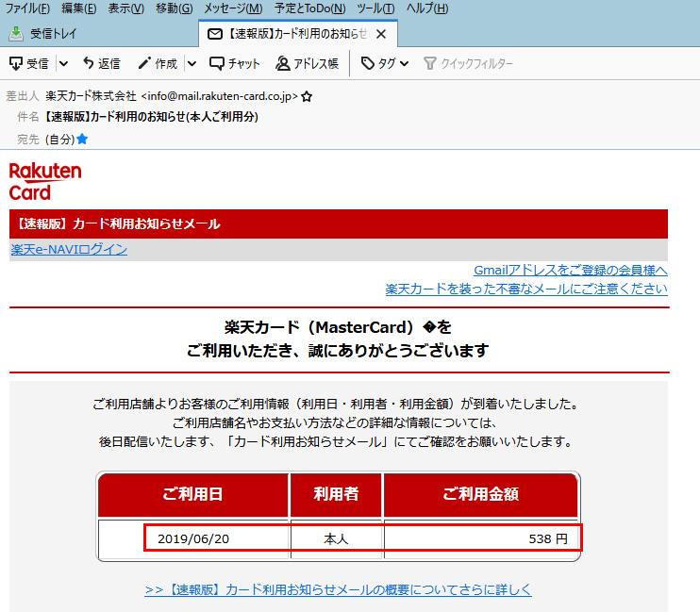Click the blue star next to (自分)
The height and width of the screenshot is (612, 700).
point(82,140)
